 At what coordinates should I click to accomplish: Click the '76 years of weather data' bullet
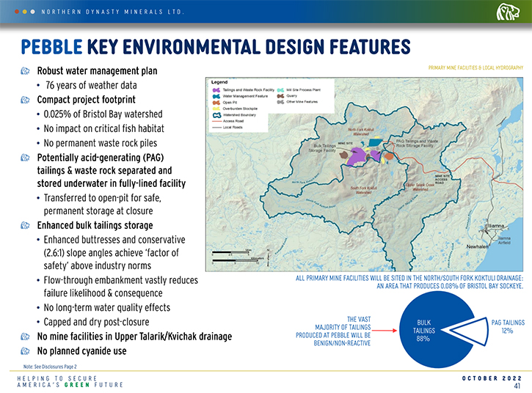pos(91,85)
